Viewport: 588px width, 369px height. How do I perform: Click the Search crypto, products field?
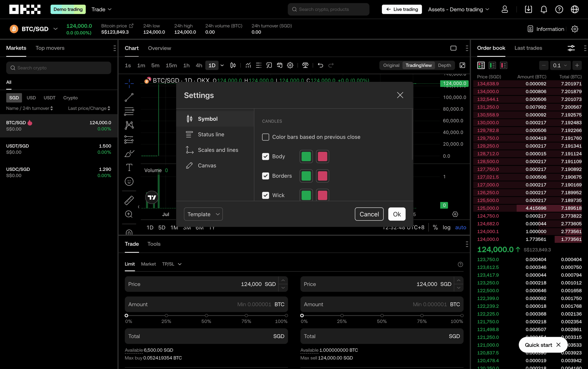pos(328,9)
